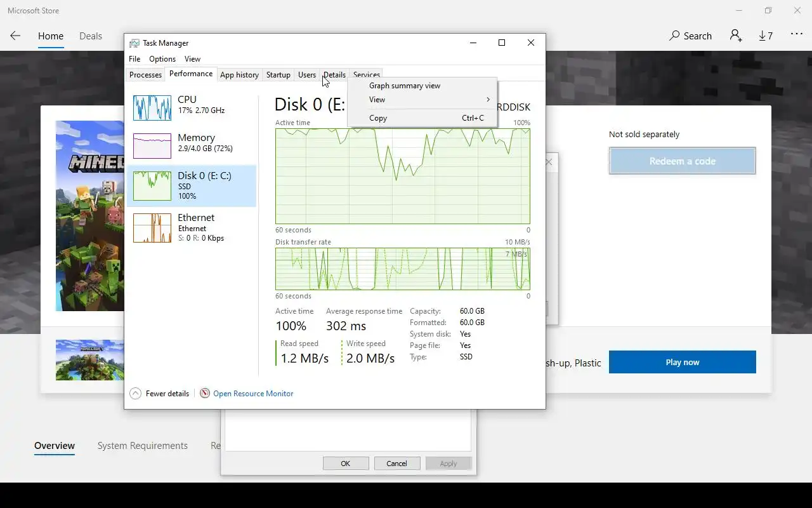Click the Write speed 2.0 MB/s value

(370, 359)
